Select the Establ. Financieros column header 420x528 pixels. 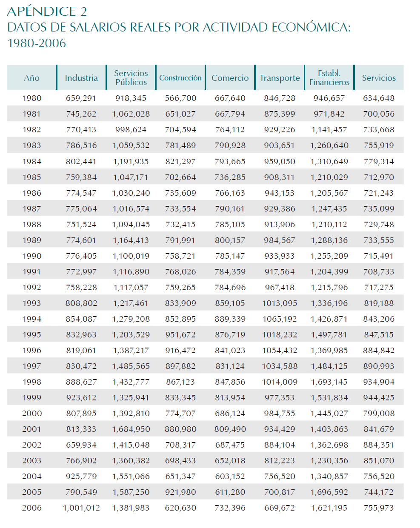tap(329, 78)
